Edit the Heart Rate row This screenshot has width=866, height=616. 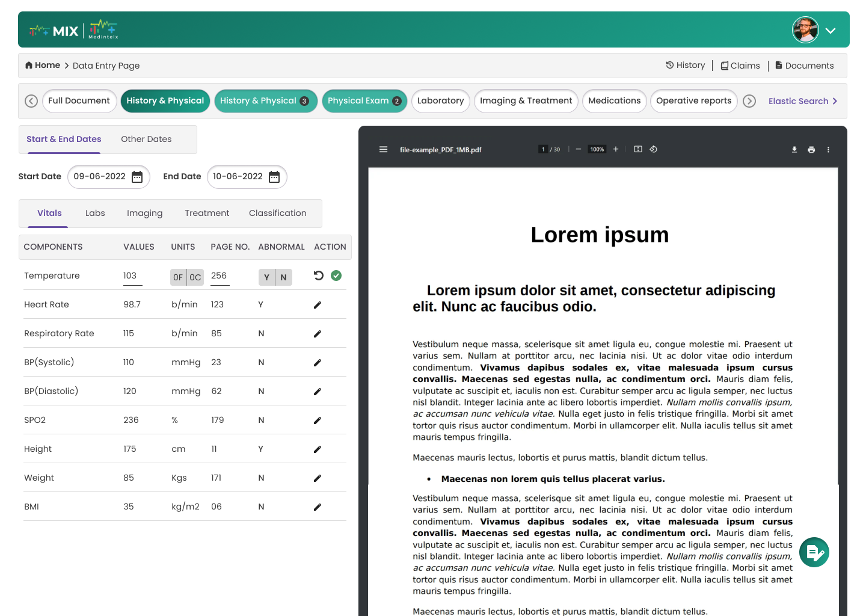click(x=318, y=305)
